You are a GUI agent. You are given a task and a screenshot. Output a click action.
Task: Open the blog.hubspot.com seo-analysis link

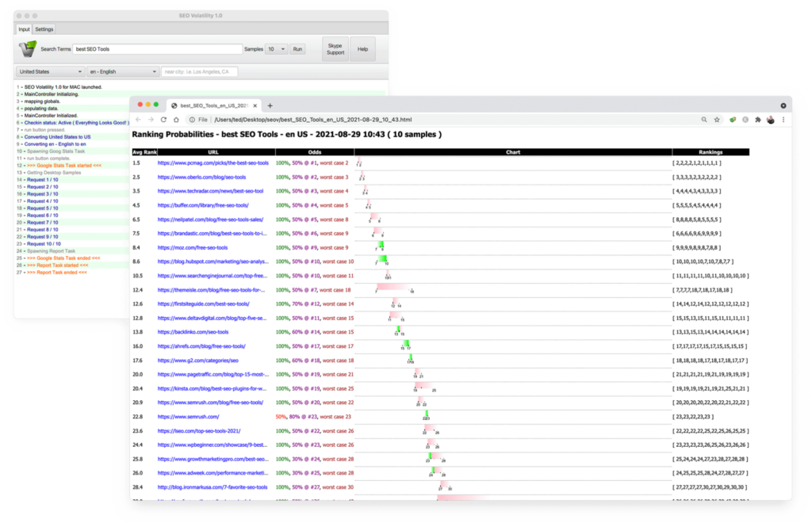pyautogui.click(x=213, y=261)
